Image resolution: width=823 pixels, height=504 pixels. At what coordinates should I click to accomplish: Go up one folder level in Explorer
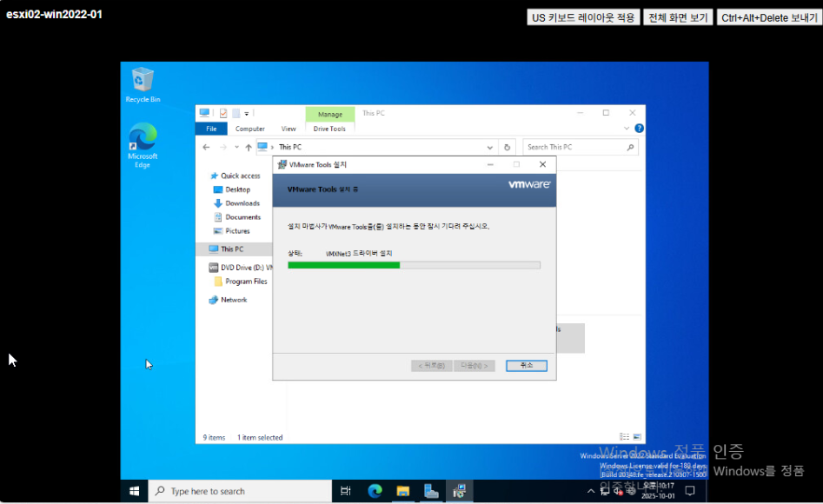[249, 148]
